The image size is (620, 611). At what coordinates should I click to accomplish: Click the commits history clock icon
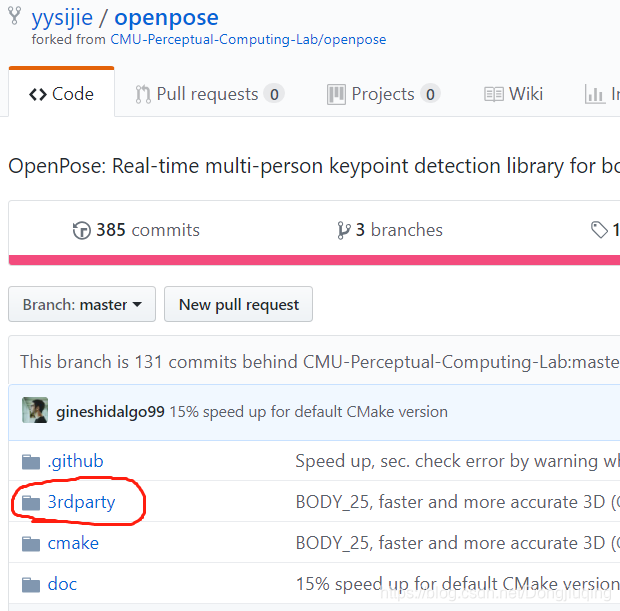pyautogui.click(x=82, y=231)
